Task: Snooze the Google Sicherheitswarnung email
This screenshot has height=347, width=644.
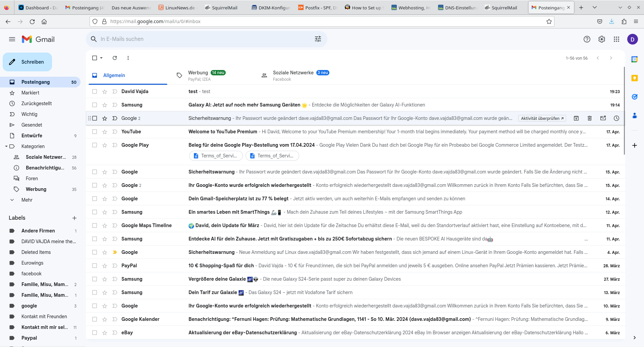Action: pos(616,118)
